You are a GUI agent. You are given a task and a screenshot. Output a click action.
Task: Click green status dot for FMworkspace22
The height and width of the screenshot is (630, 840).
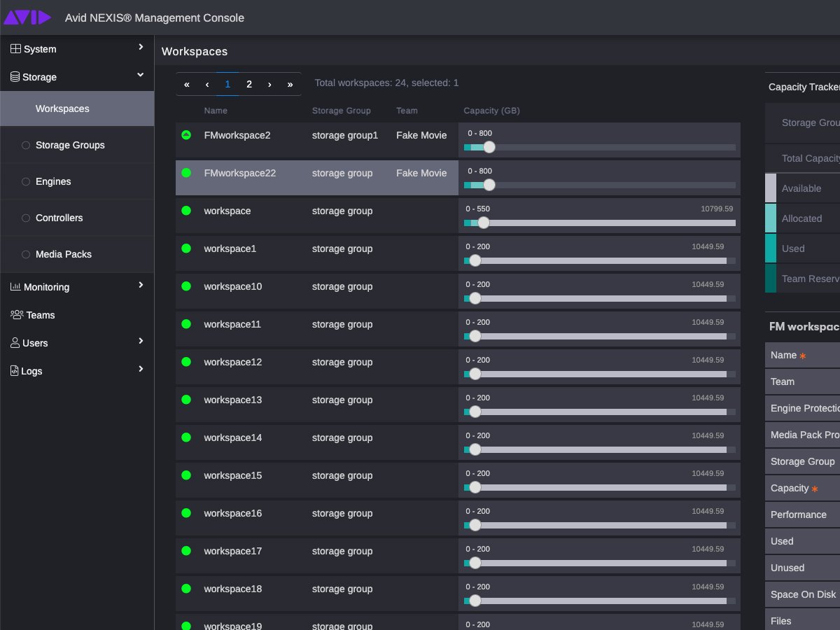pyautogui.click(x=186, y=173)
